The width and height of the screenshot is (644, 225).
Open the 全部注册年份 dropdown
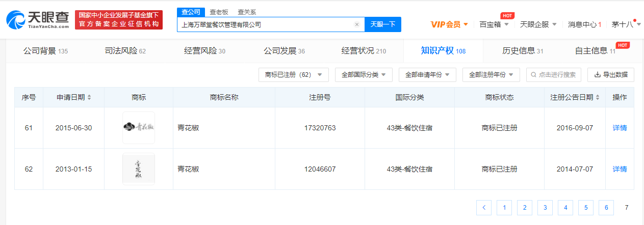click(491, 75)
